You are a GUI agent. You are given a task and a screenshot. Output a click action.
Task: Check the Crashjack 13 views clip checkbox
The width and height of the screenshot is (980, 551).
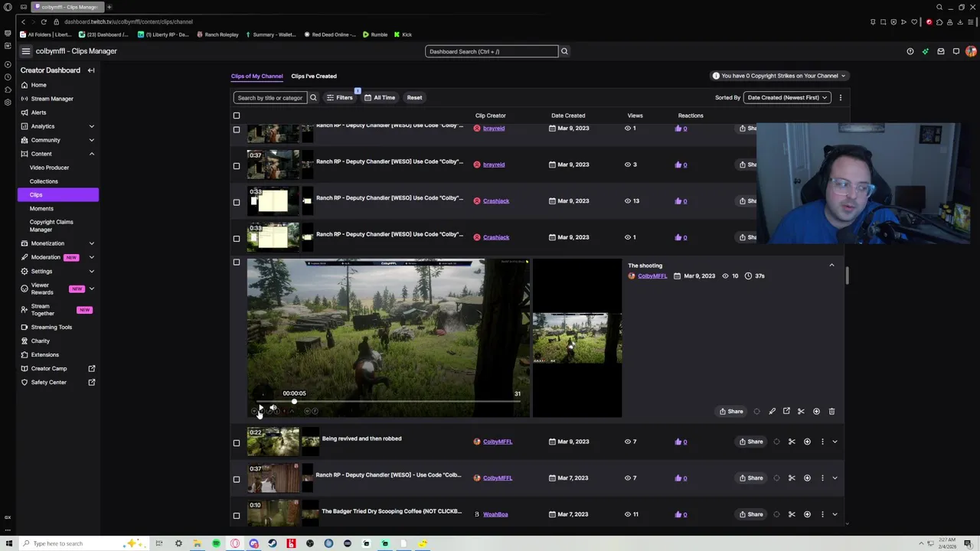click(x=237, y=202)
